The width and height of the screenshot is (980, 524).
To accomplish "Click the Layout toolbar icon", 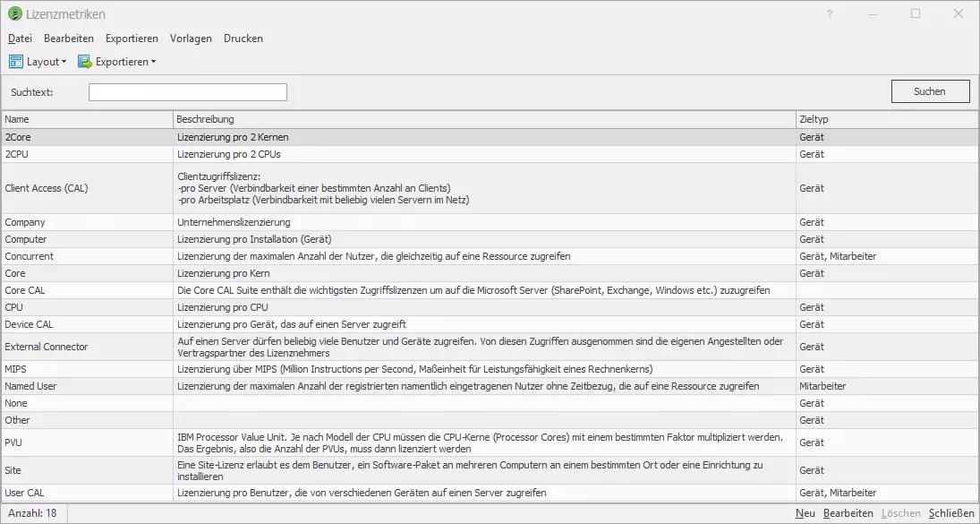I will 15,61.
